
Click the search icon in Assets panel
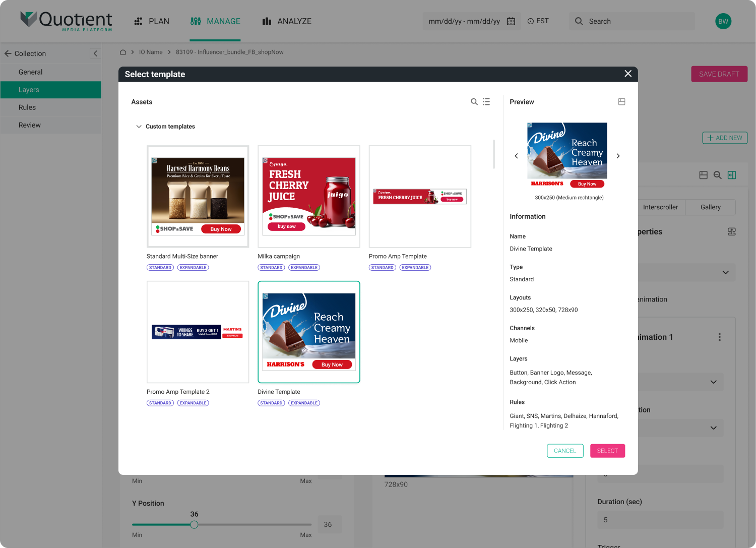click(474, 102)
